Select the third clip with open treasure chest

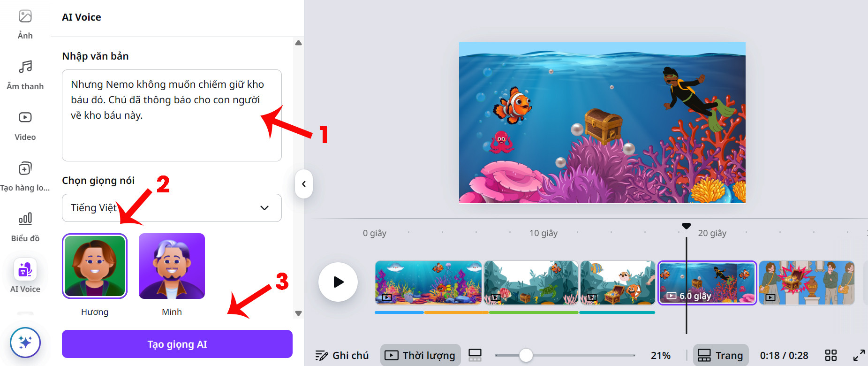tap(618, 283)
